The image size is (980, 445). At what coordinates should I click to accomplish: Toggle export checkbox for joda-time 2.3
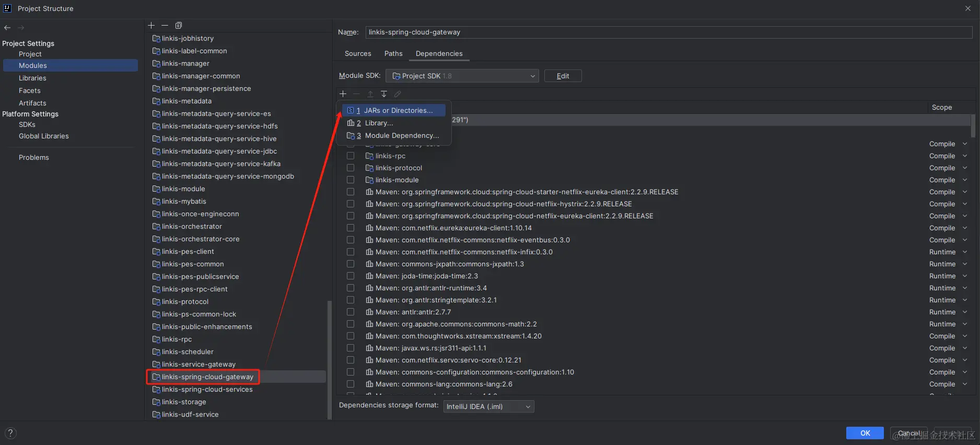tap(351, 276)
